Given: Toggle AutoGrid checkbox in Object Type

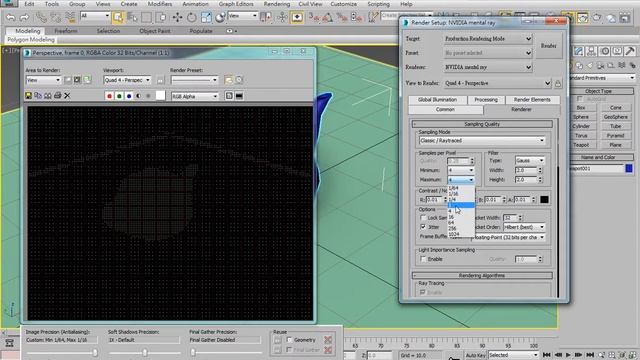Looking at the screenshot, I should click(580, 99).
